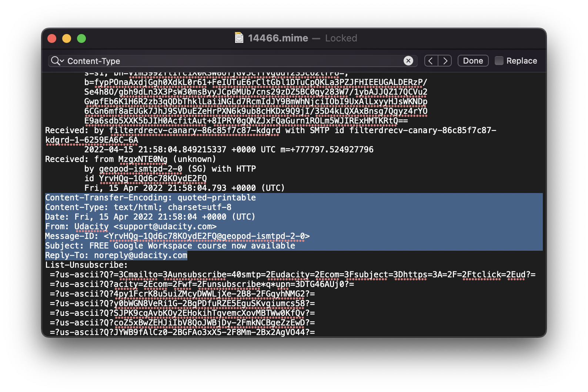Click the From: Udacity support address line
This screenshot has width=588, height=392.
131,226
